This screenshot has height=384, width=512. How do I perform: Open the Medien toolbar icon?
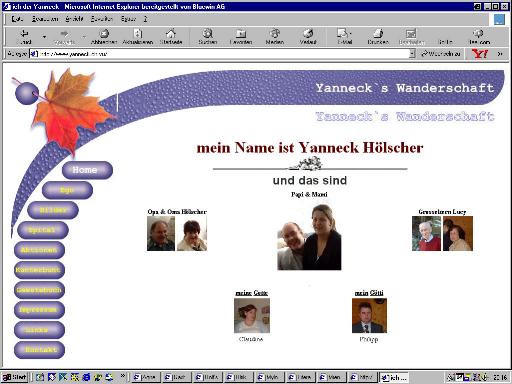(x=275, y=33)
